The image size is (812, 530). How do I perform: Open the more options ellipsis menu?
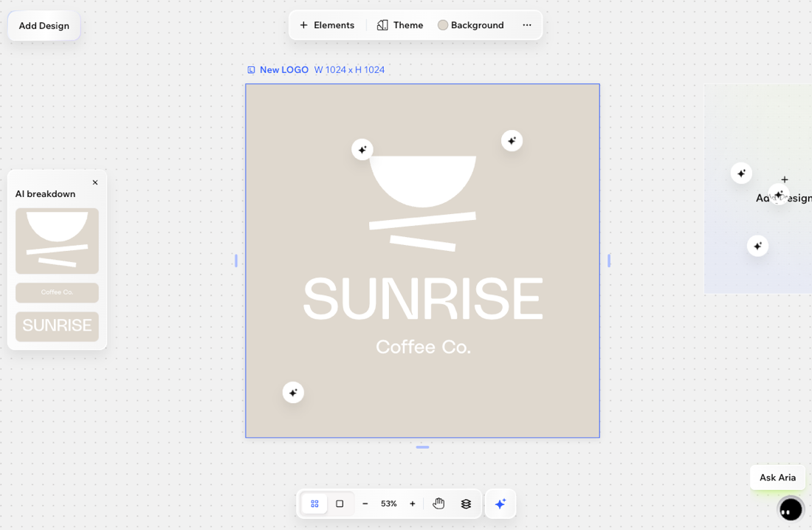(527, 25)
